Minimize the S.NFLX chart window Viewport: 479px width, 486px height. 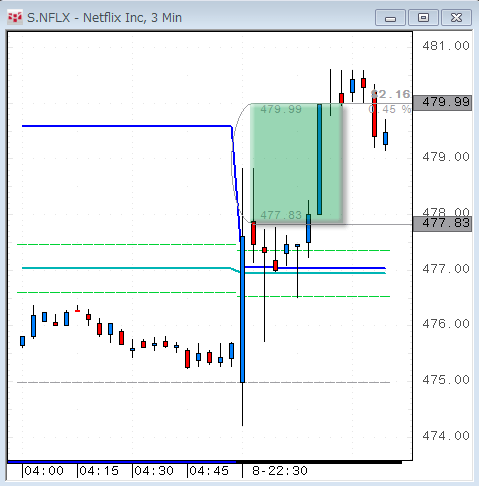390,18
